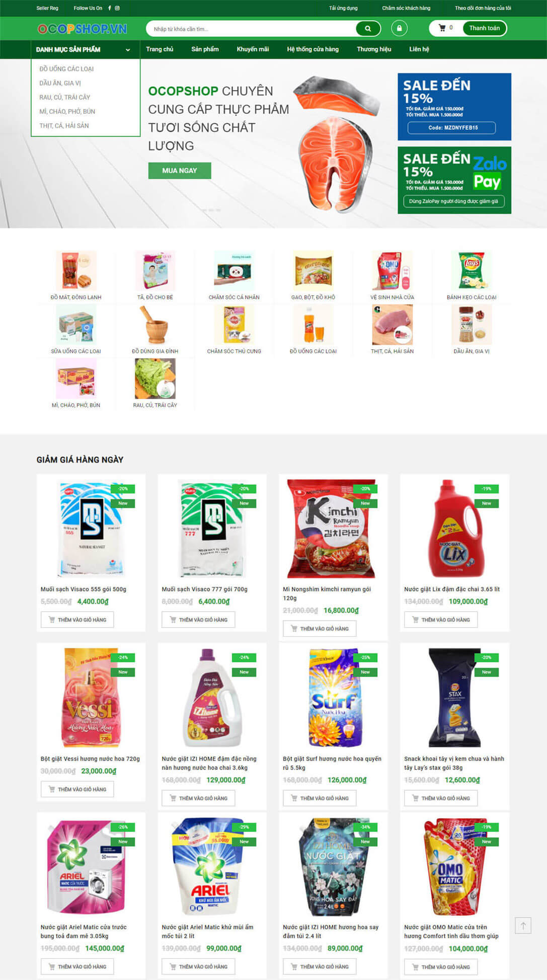Go to Hệ thống cửa hàng menu
This screenshot has height=980, width=547.
click(312, 49)
